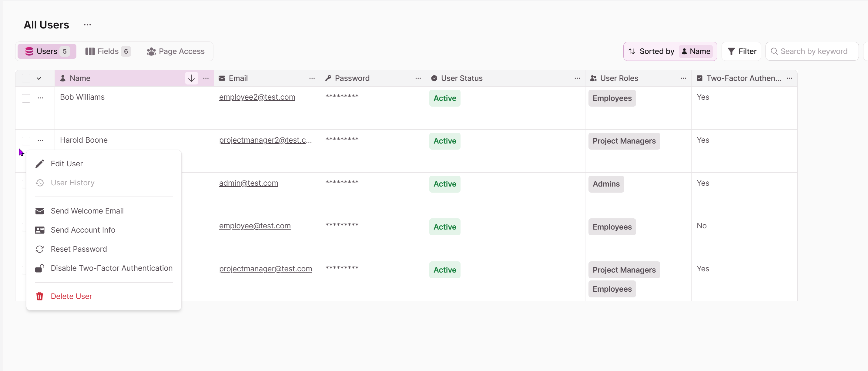Click the key icon in the Password header
This screenshot has width=868, height=371.
(x=328, y=78)
